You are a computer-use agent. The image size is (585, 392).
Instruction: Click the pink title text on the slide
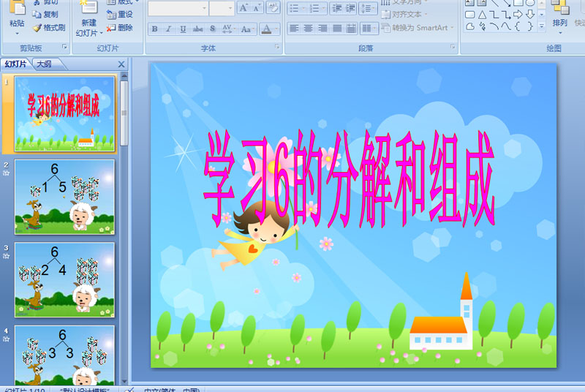click(350, 178)
